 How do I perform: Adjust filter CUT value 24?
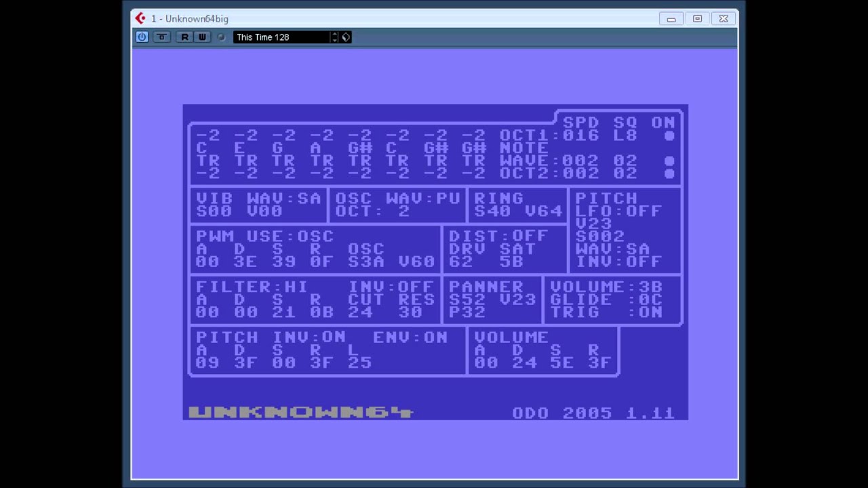tap(360, 312)
